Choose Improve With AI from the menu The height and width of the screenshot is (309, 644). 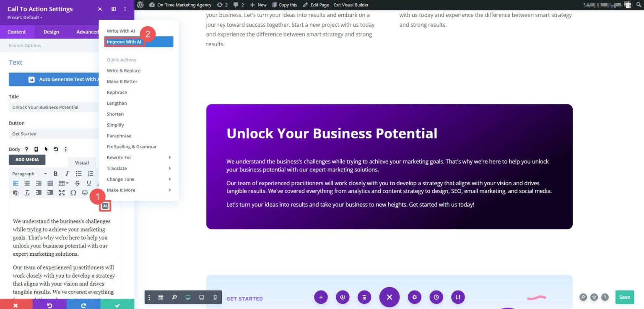(124, 42)
